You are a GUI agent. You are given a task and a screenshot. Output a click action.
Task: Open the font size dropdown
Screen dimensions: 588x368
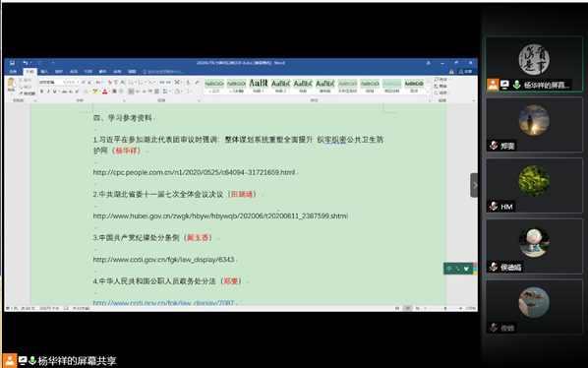coord(73,82)
